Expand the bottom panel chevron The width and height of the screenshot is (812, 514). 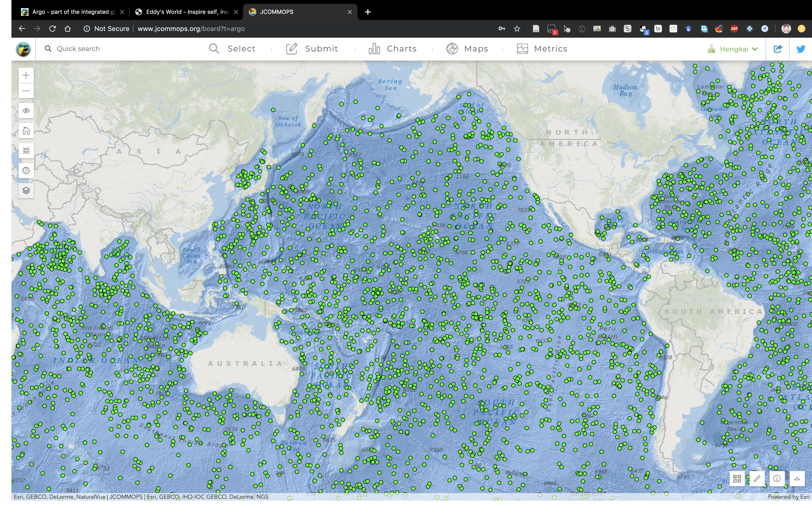point(797,478)
